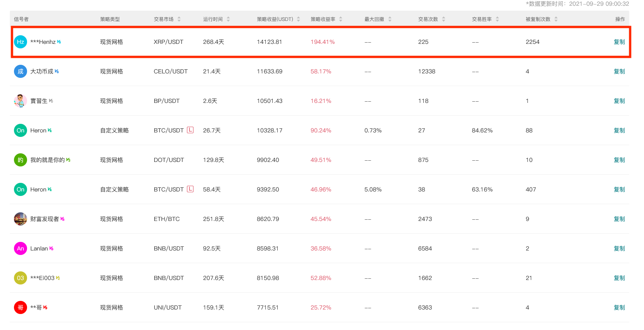Click the UNI/USDT market cell
The height and width of the screenshot is (330, 644).
(168, 307)
